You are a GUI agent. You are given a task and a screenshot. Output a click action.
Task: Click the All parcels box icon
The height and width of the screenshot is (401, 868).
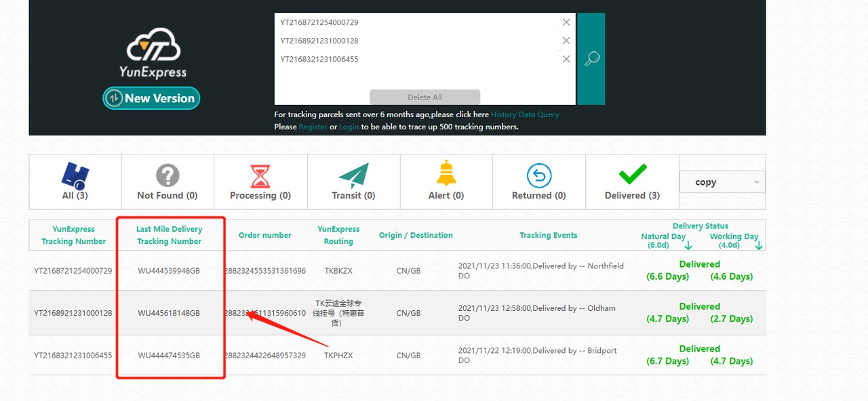tap(75, 175)
